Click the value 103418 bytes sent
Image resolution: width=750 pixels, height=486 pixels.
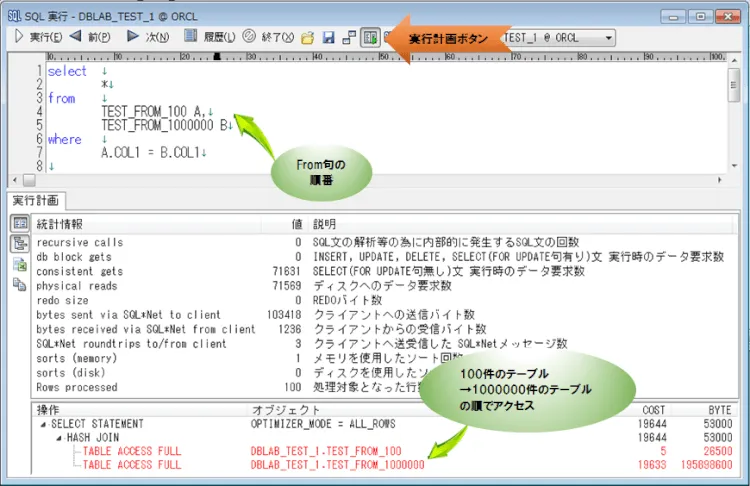(284, 315)
